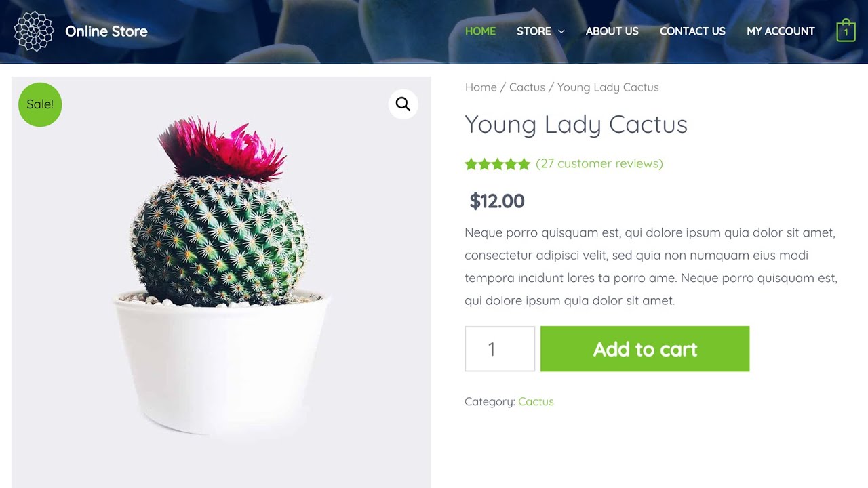The width and height of the screenshot is (868, 488).
Task: Click the green Sale! badge
Action: pos(40,104)
